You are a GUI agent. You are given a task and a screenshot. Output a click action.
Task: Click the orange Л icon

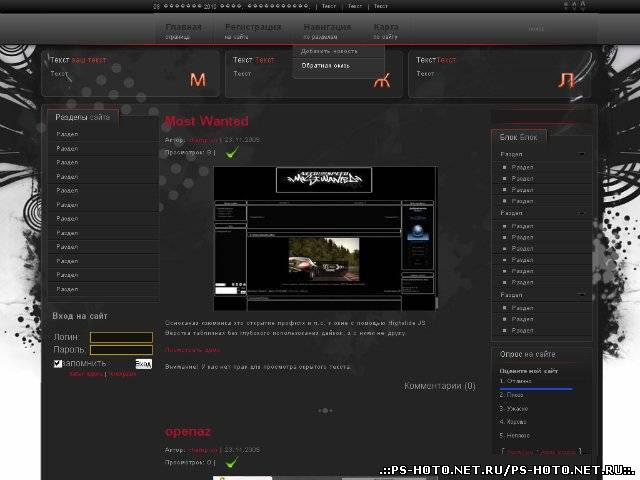tap(566, 80)
